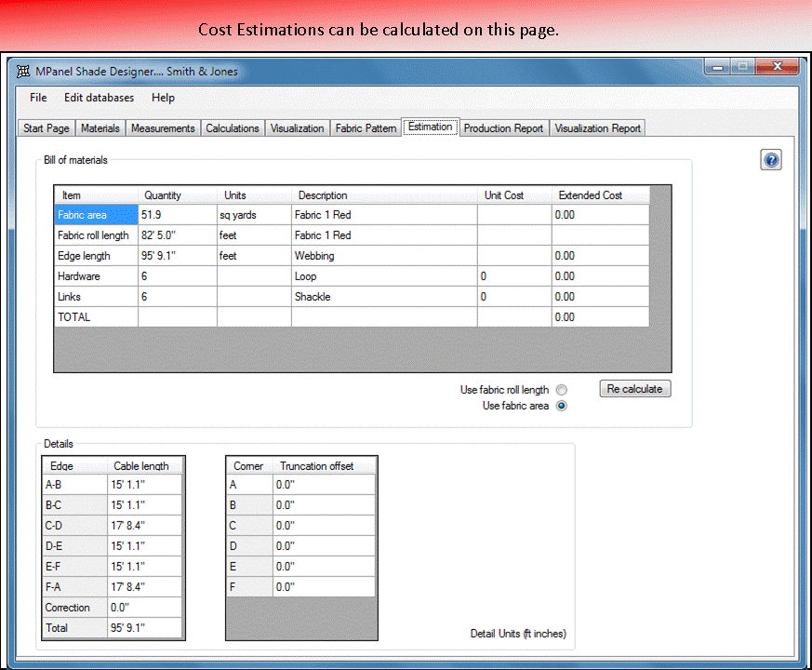Open the Visualization Report tab
The width and height of the screenshot is (812, 670).
coord(598,128)
